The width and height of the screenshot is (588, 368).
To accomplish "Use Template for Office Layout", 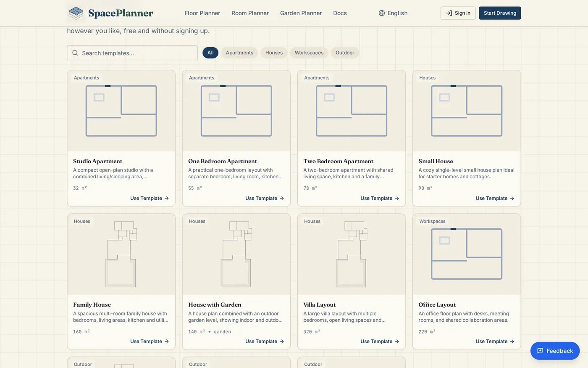I will tap(495, 342).
